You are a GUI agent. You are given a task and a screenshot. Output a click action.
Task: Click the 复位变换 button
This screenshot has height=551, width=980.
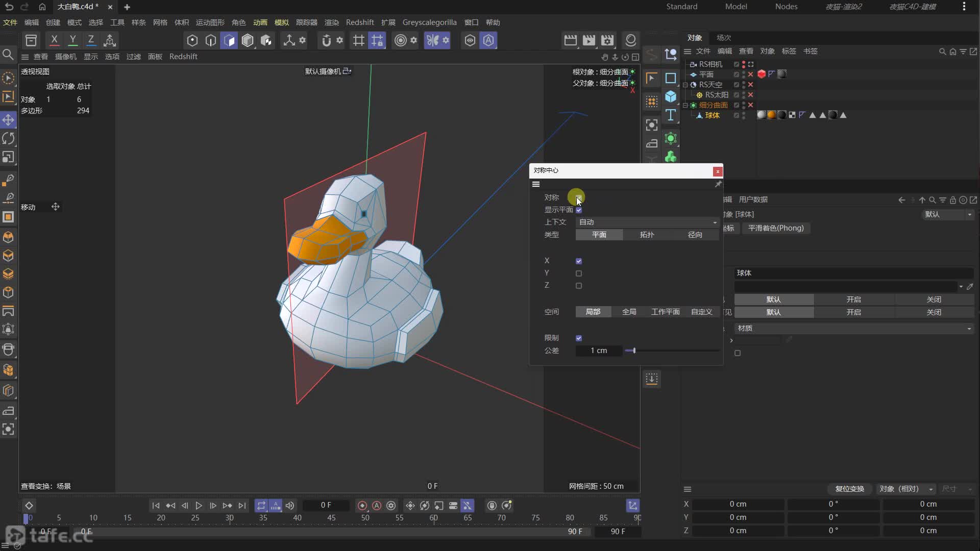[x=850, y=489]
